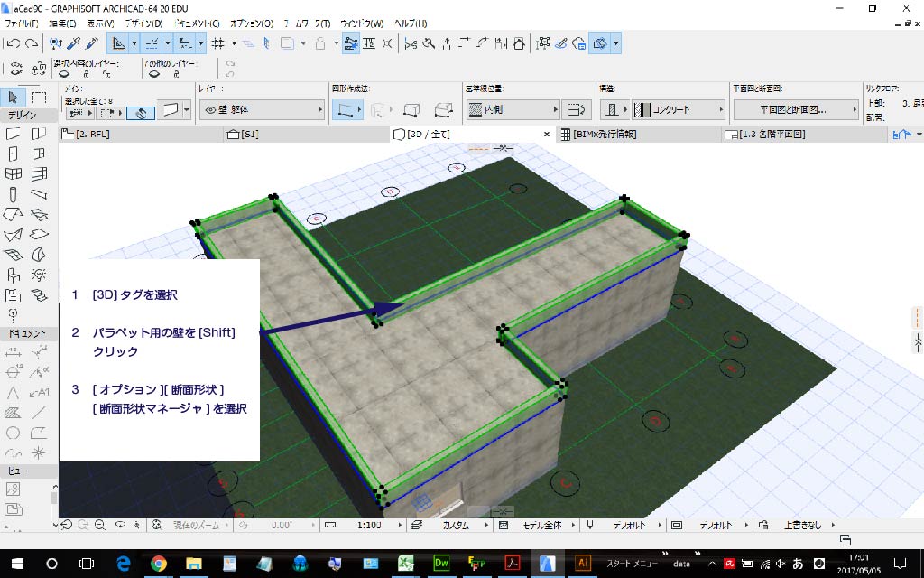Expand the ruler tool dropdown arrow
Screen dimensions: 924x578
134,43
